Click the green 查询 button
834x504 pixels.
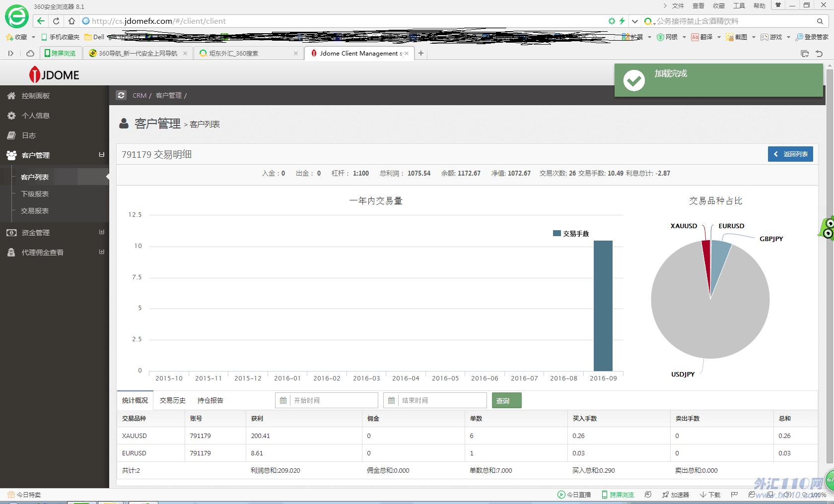click(x=507, y=400)
